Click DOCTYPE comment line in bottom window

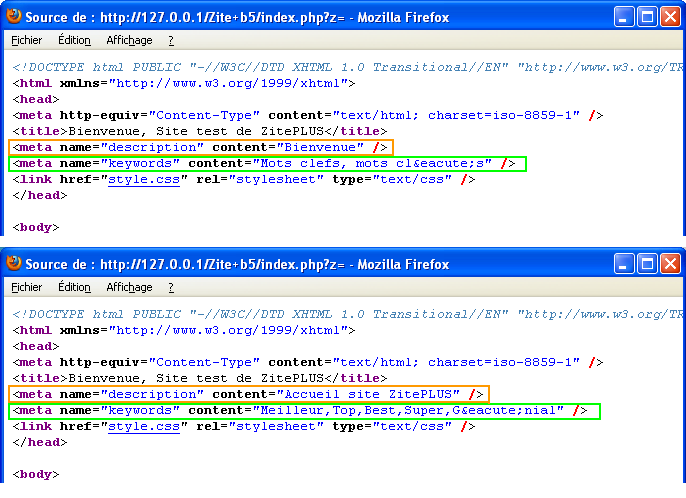point(347,314)
